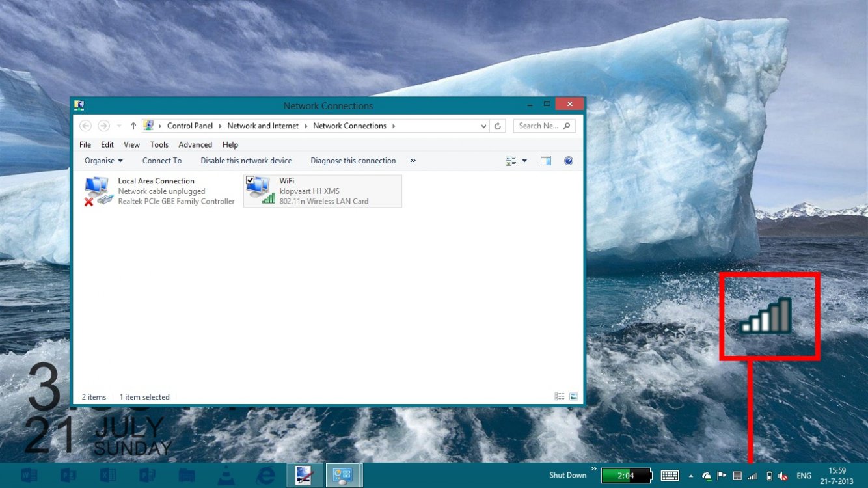Screen dimensions: 868x488
Task: Open PowerPoint from the taskbar
Action: 68,476
